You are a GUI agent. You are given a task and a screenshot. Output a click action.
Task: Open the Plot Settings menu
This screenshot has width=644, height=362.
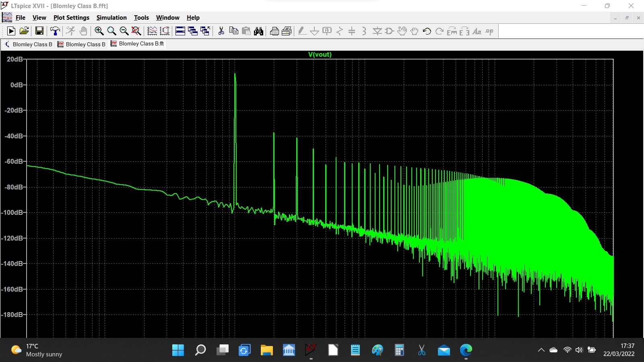click(71, 18)
